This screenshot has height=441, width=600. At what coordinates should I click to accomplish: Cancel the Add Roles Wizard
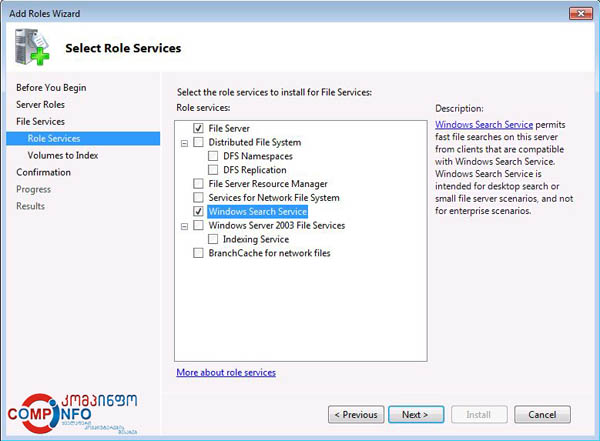[542, 415]
